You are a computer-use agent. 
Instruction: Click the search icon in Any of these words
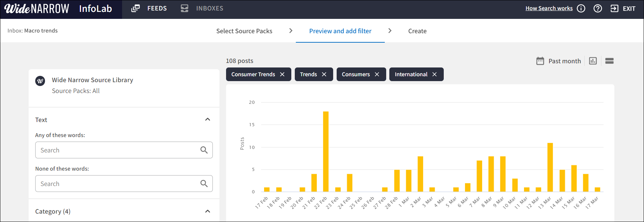pyautogui.click(x=204, y=150)
